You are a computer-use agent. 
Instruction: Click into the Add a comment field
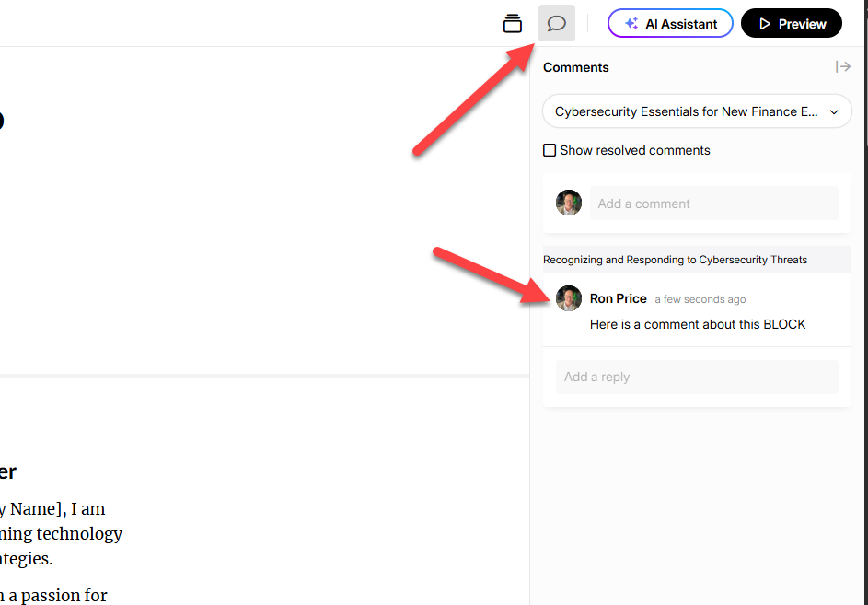click(713, 204)
